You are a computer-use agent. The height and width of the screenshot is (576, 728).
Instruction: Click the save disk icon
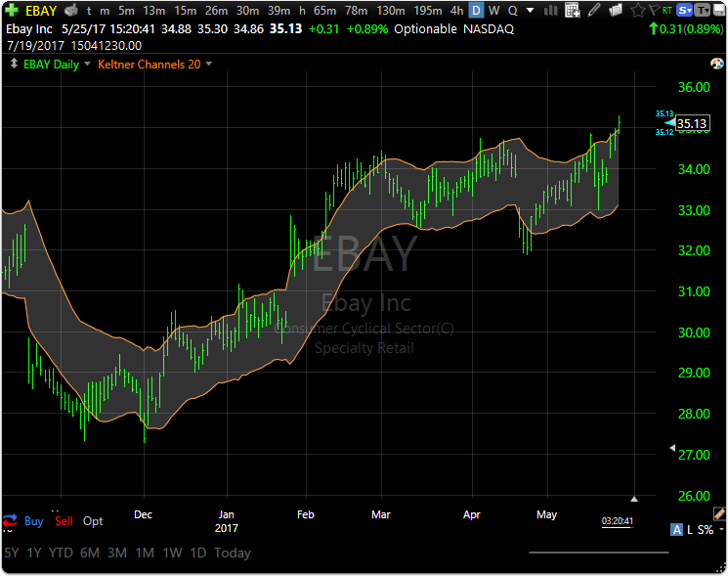[718, 10]
